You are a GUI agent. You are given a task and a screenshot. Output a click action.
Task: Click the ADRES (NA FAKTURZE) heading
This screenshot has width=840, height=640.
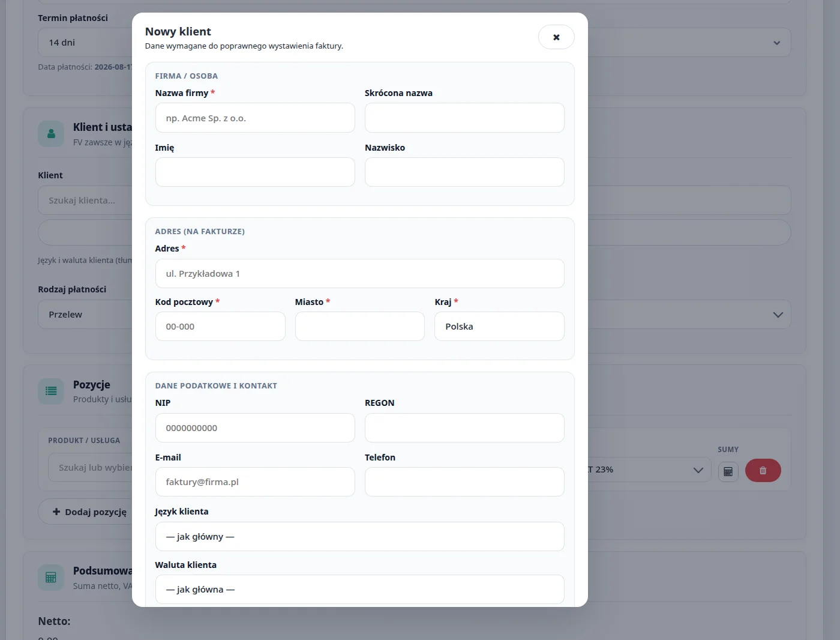pos(200,232)
